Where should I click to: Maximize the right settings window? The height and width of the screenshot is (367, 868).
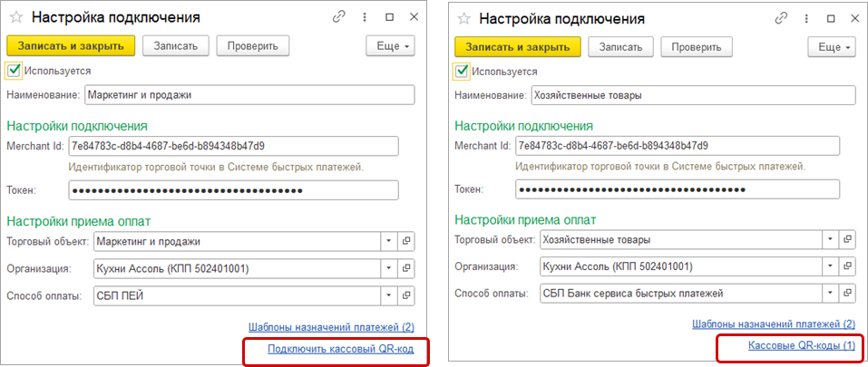click(x=831, y=18)
